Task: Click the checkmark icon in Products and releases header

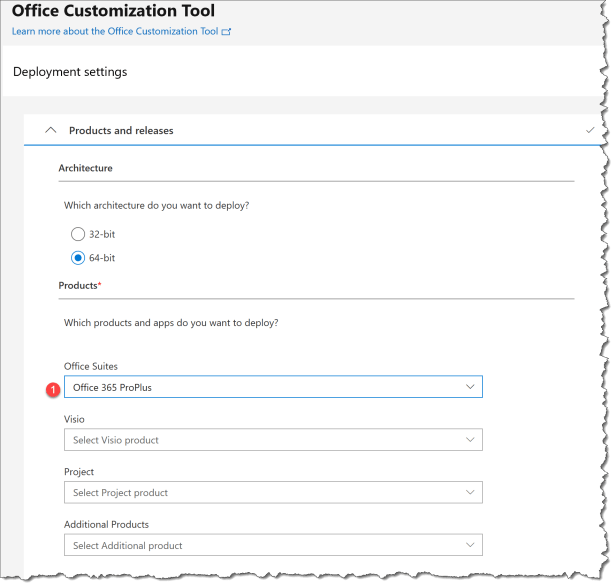Action: pyautogui.click(x=590, y=130)
